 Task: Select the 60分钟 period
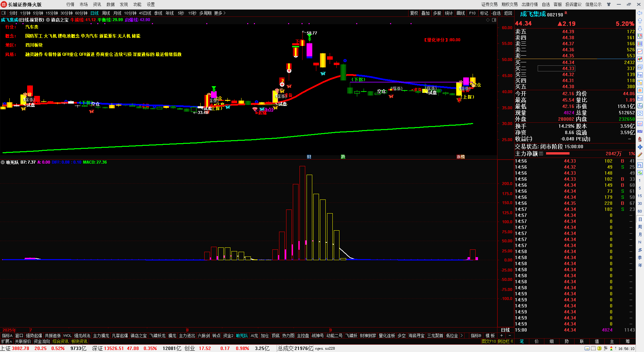coord(81,13)
